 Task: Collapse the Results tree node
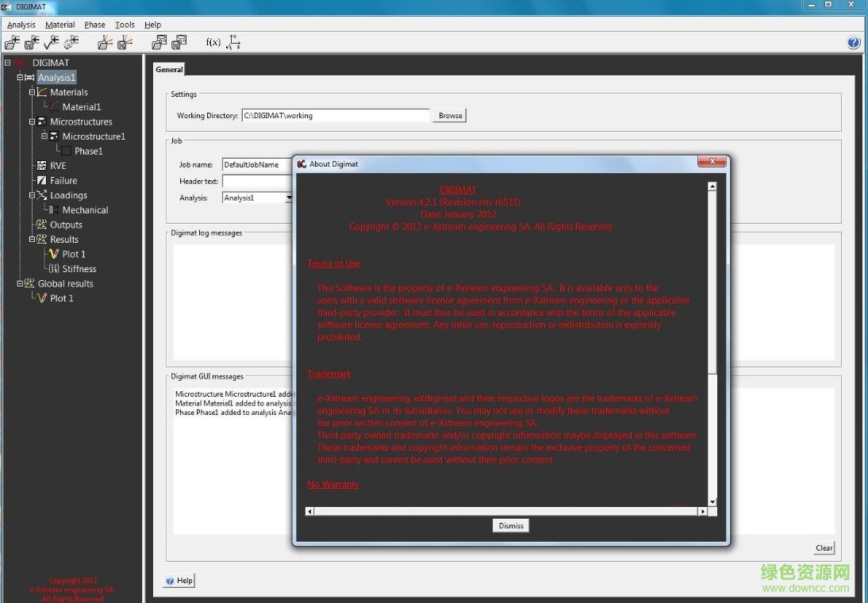point(32,239)
